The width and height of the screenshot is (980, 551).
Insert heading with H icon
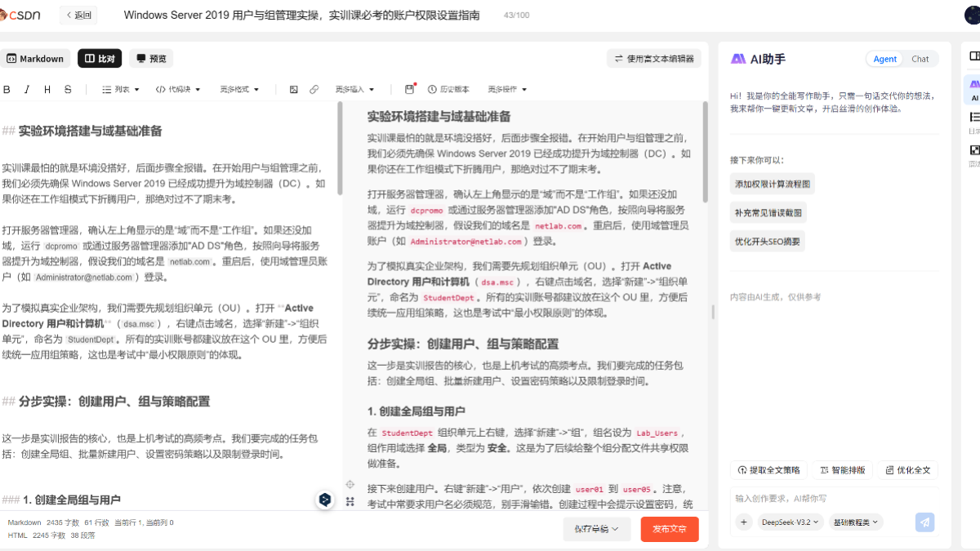coord(47,89)
